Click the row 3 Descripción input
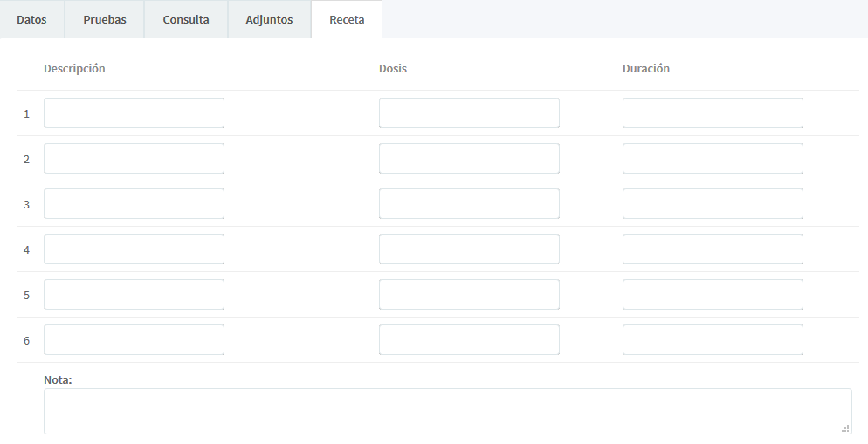Image resolution: width=868 pixels, height=444 pixels. (134, 204)
